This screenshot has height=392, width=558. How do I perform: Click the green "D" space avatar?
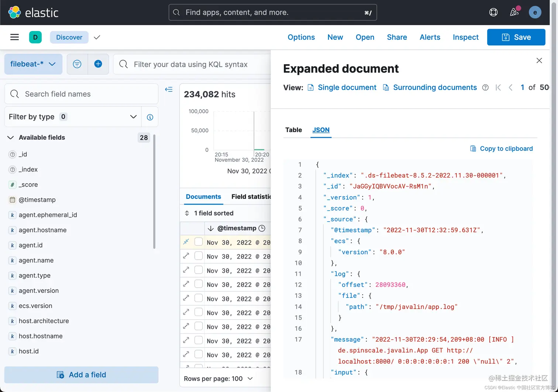click(x=35, y=37)
